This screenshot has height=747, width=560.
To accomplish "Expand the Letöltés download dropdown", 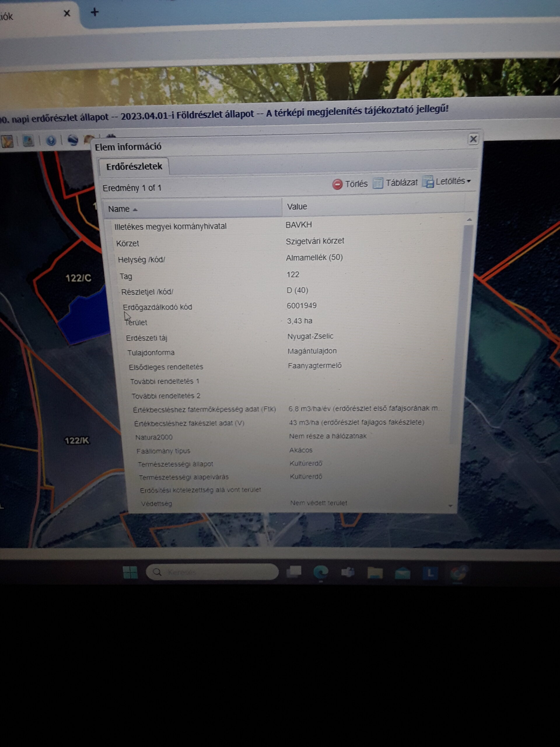I will click(x=447, y=182).
